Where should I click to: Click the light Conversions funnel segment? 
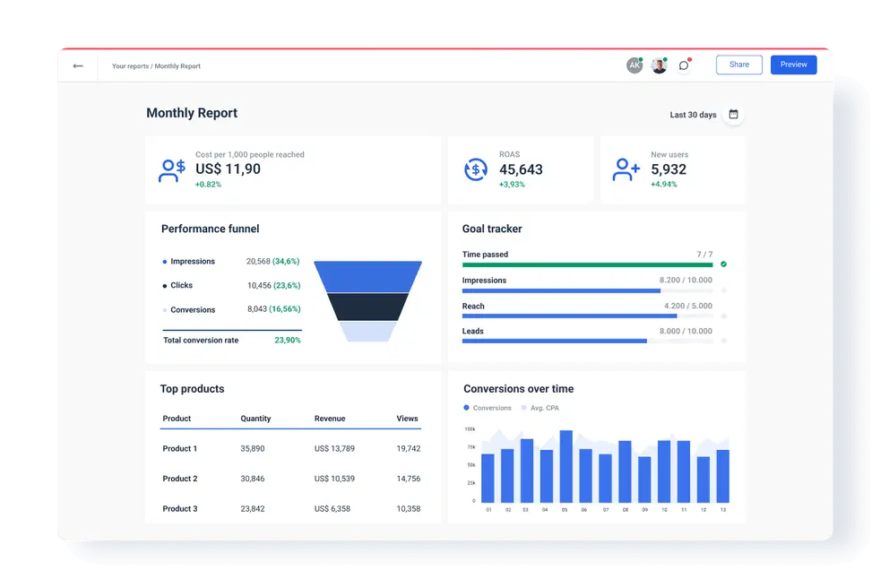click(x=367, y=331)
